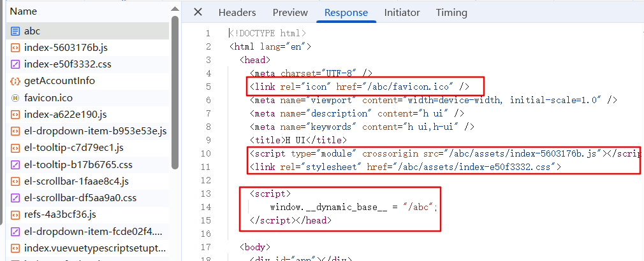Switch to the Headers tab
This screenshot has height=261, width=644.
237,13
